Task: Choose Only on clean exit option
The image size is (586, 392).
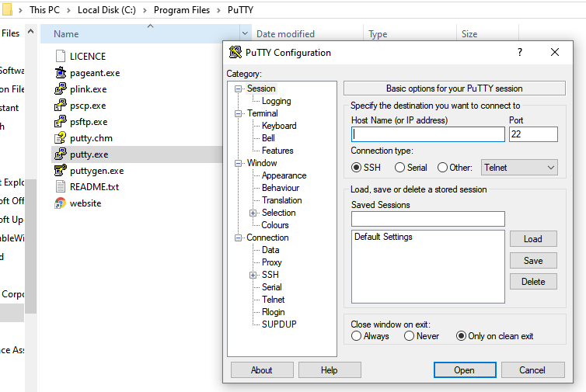Action: 461,336
